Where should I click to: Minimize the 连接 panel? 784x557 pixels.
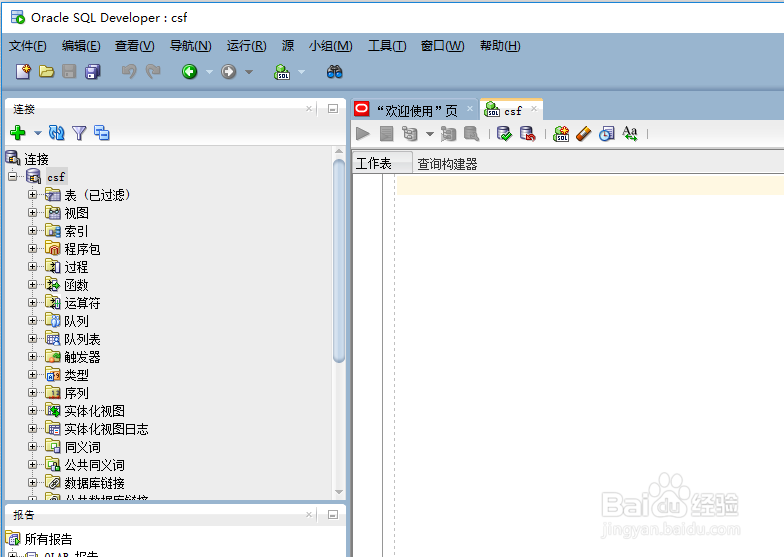(x=332, y=108)
